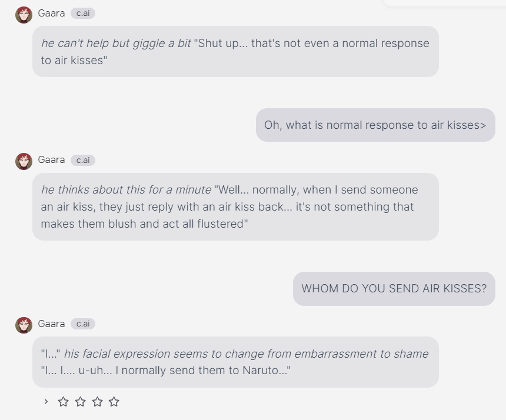Select the 'WHOM DO YOU SEND AIR KISSES?' message
The height and width of the screenshot is (420, 506).
click(394, 288)
